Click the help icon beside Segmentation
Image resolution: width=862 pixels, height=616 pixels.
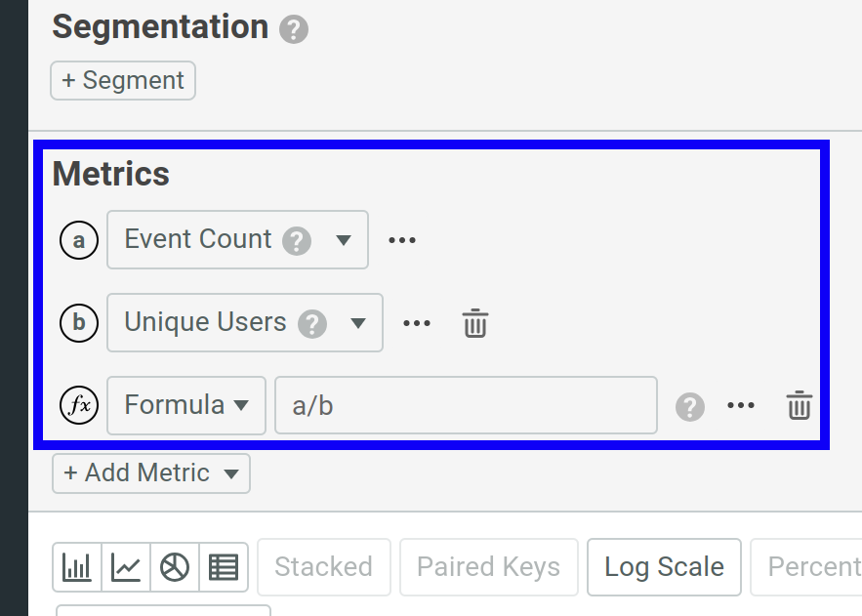point(292,29)
